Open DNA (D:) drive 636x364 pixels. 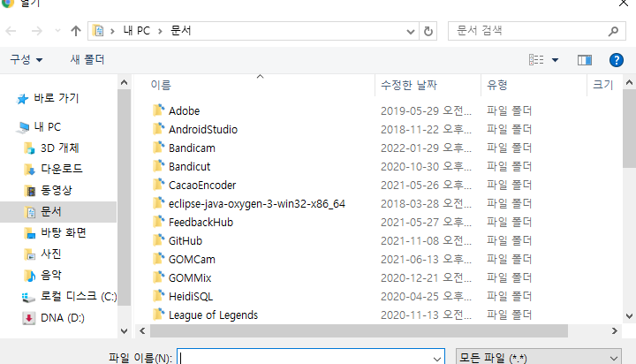[63, 318]
